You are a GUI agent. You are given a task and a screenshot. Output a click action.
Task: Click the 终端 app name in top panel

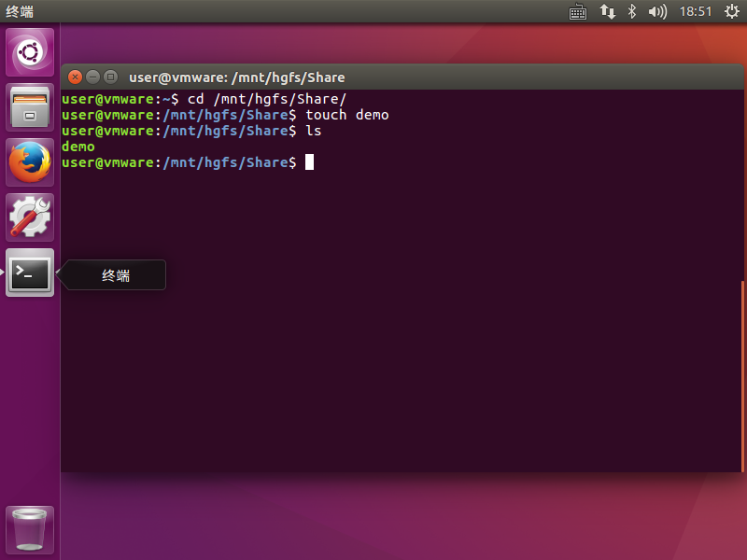pos(20,11)
